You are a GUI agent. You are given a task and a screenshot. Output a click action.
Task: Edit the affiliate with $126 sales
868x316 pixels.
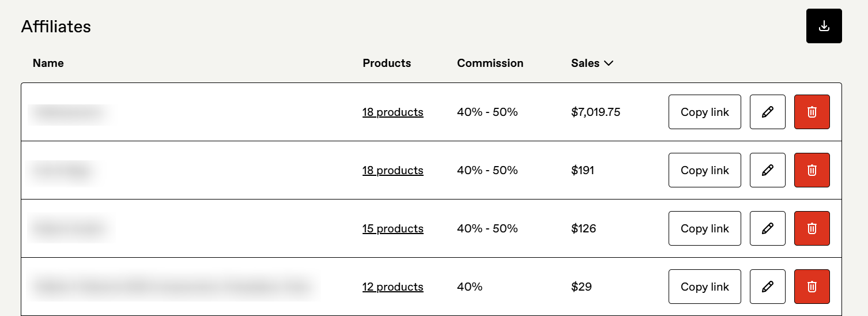coord(767,228)
